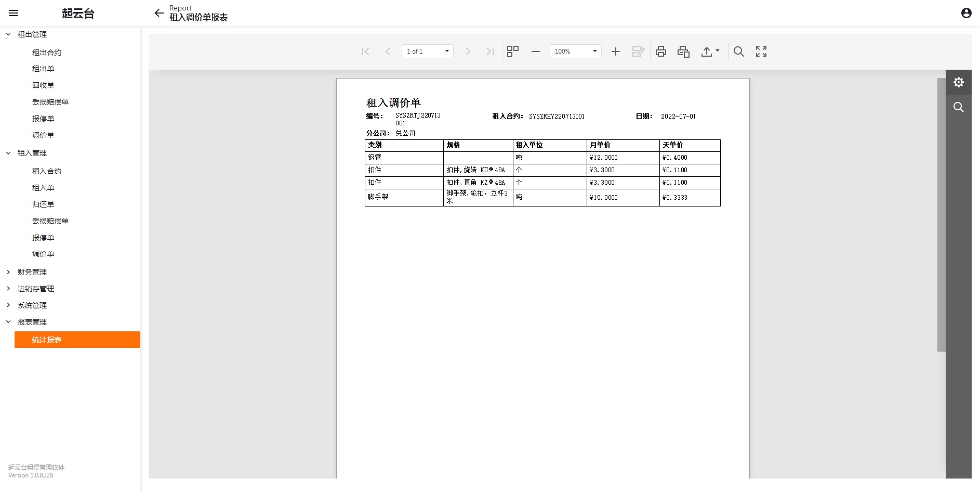Viewport: 980px width, 491px height.
Task: Open the hamburger navigation menu
Action: click(x=14, y=13)
